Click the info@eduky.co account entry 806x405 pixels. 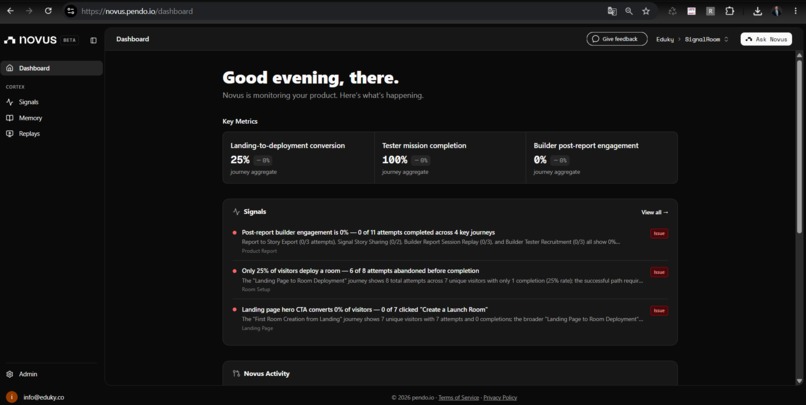[35, 397]
